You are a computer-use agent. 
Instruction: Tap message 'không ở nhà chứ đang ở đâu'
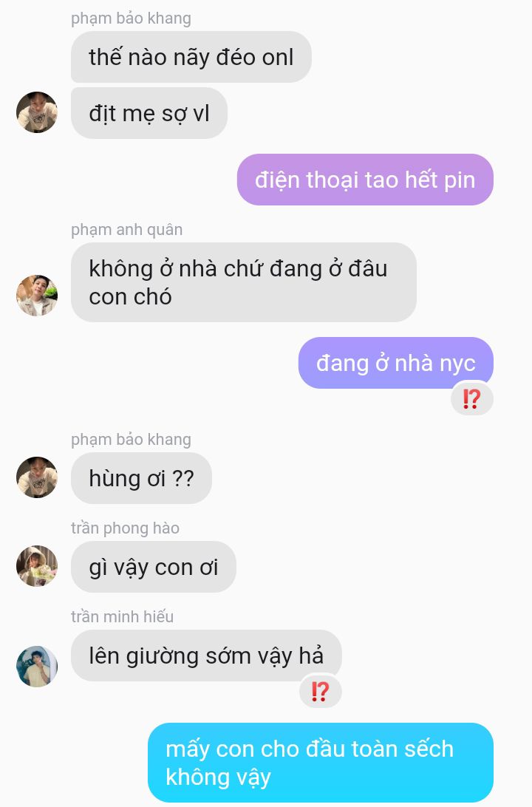click(x=243, y=282)
